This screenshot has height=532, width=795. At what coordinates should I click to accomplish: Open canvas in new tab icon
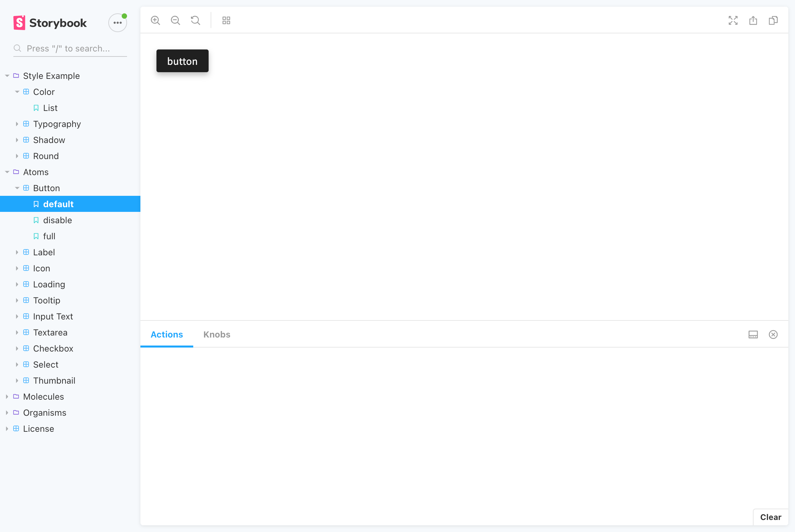[753, 20]
